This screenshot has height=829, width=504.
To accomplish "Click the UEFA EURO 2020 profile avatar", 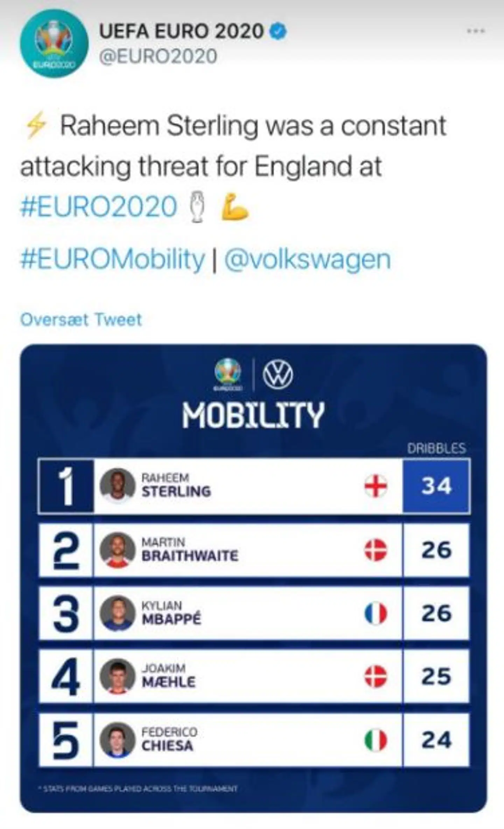I will click(54, 43).
